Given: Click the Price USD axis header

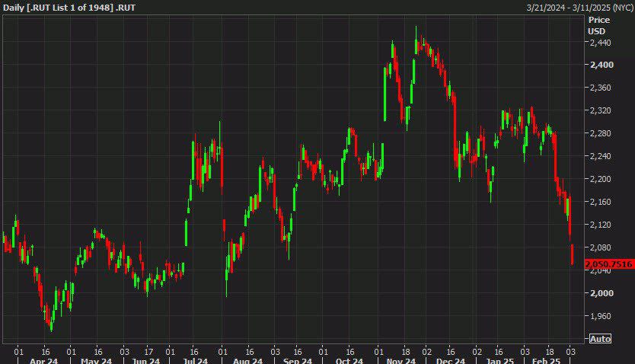Looking at the screenshot, I should click(599, 25).
